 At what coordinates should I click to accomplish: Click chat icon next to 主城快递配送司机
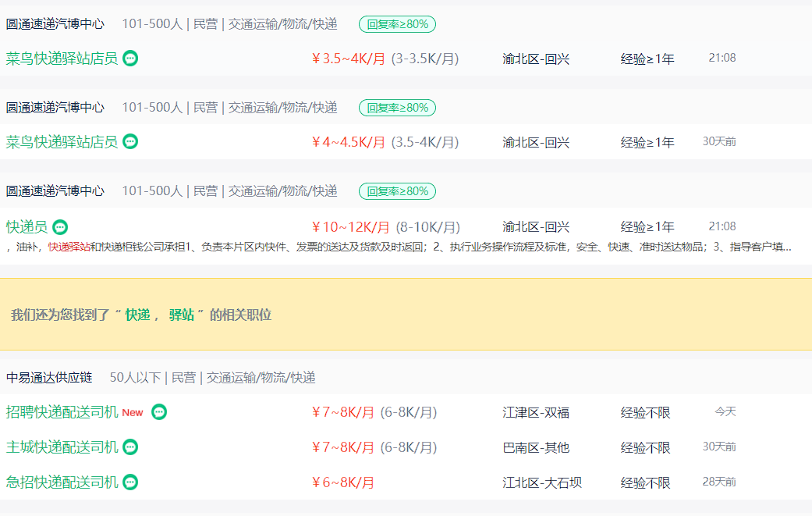click(130, 447)
